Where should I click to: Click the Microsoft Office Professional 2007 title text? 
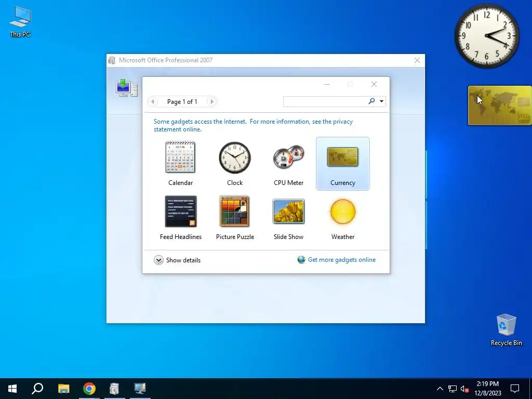click(x=166, y=60)
